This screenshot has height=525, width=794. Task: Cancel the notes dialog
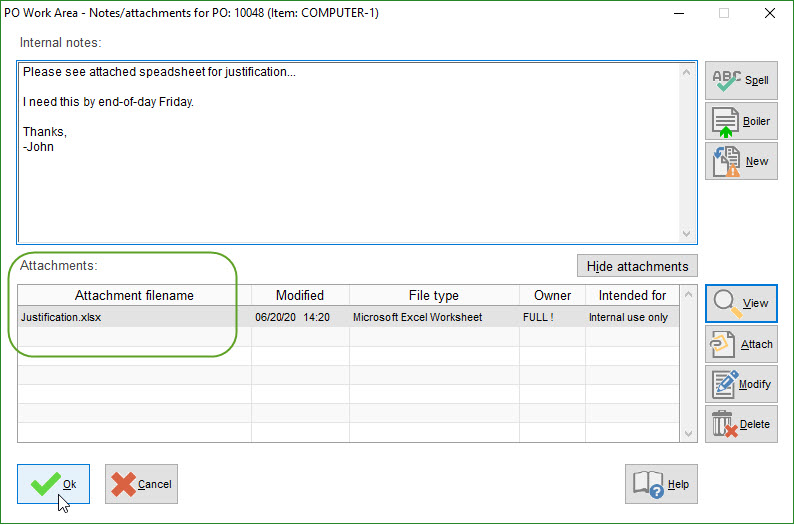[141, 484]
